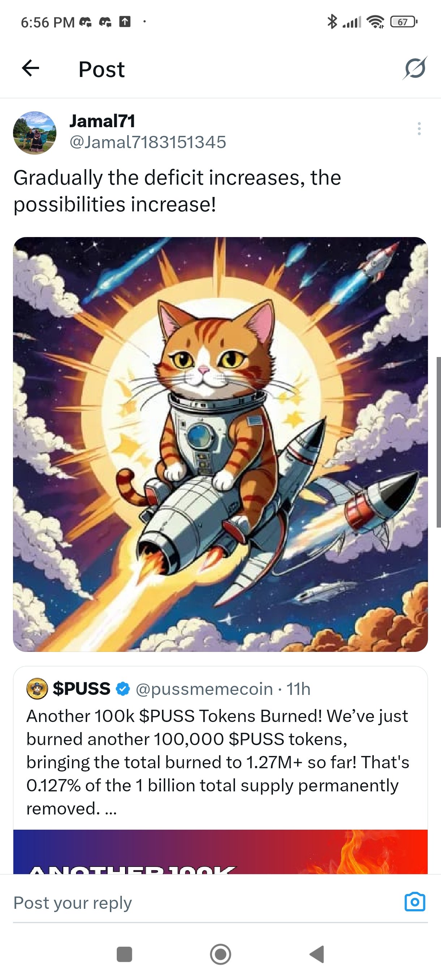The height and width of the screenshot is (980, 441).
Task: Tap the Another 100K banner image
Action: point(220,851)
